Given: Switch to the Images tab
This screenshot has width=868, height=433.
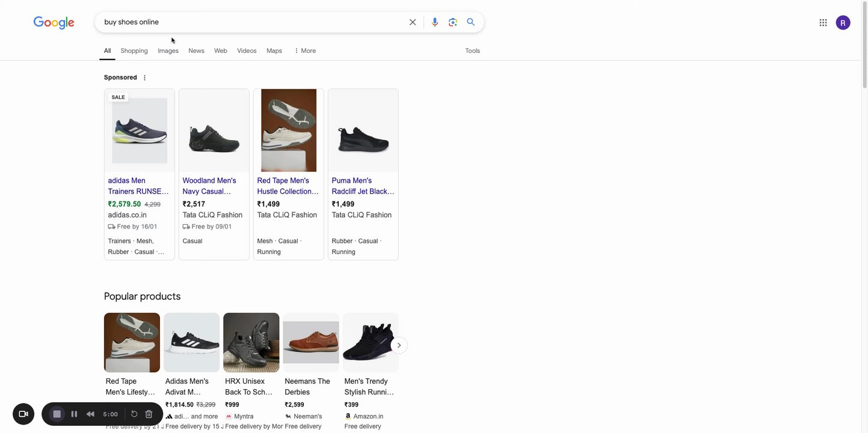Looking at the screenshot, I should [168, 51].
